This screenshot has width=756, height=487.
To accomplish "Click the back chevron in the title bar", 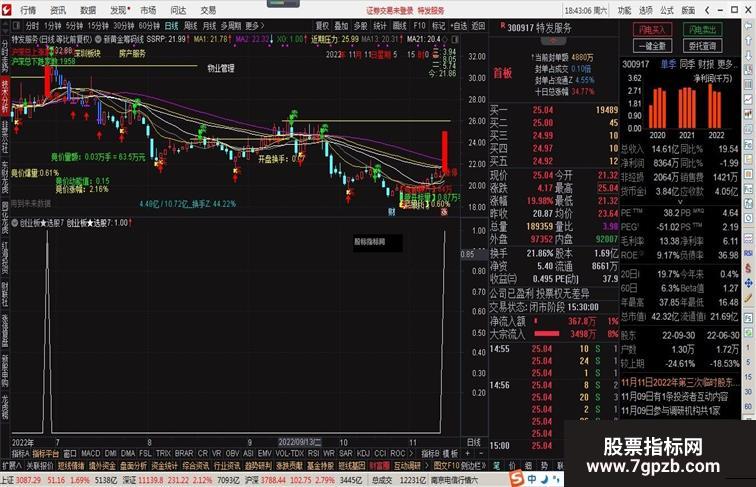I will point(707,10).
